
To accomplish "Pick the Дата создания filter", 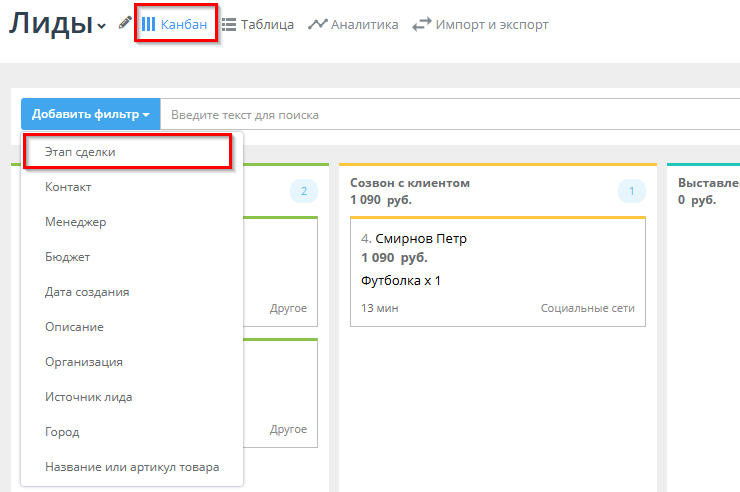I will click(87, 292).
